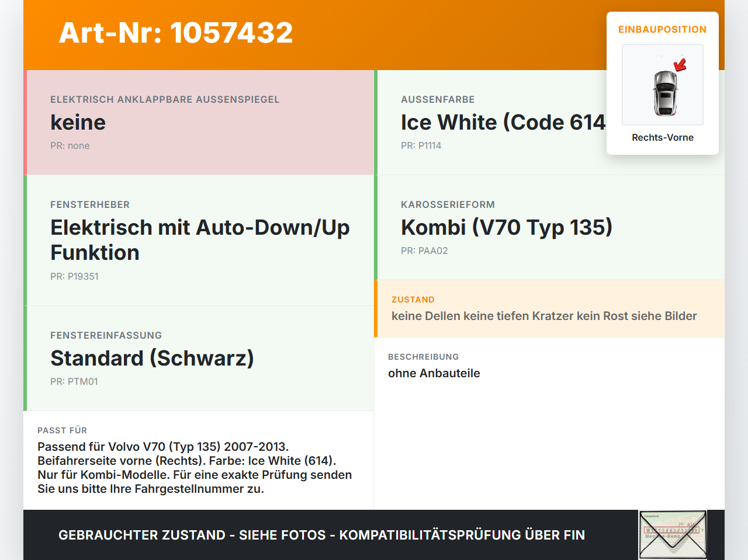This screenshot has height=560, width=748.
Task: Select the 'Ice White (Code 614' color value
Action: click(503, 123)
